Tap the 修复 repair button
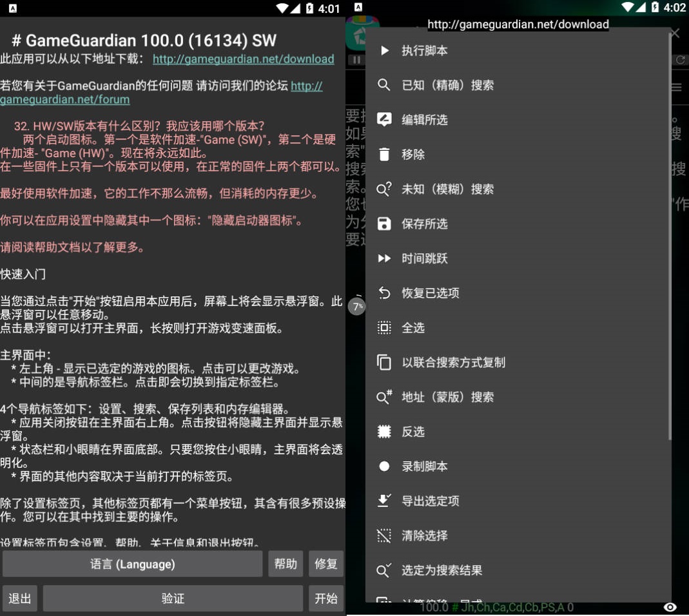This screenshot has height=616, width=689. pos(326,564)
